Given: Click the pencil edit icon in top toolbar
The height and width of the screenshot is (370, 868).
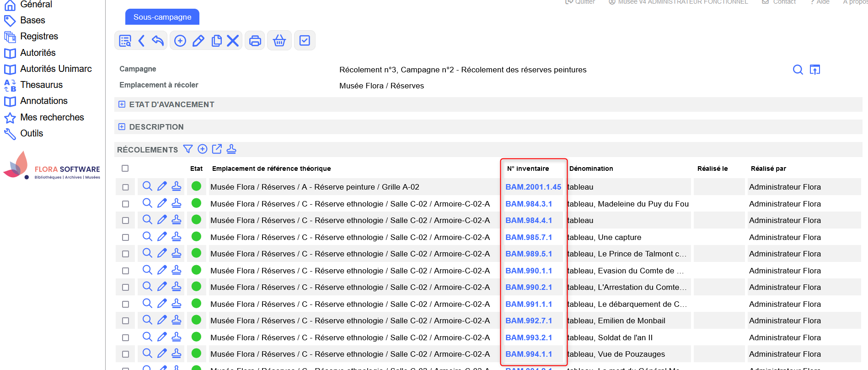Looking at the screenshot, I should 198,41.
